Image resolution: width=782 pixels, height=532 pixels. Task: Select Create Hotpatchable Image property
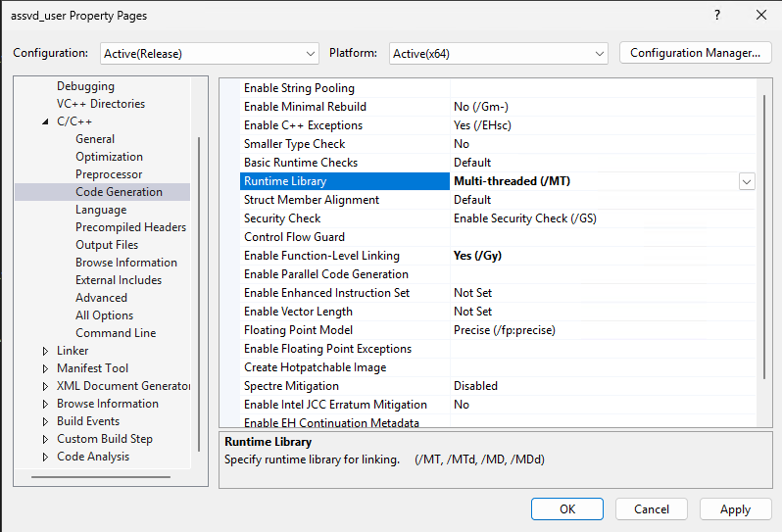(x=316, y=367)
